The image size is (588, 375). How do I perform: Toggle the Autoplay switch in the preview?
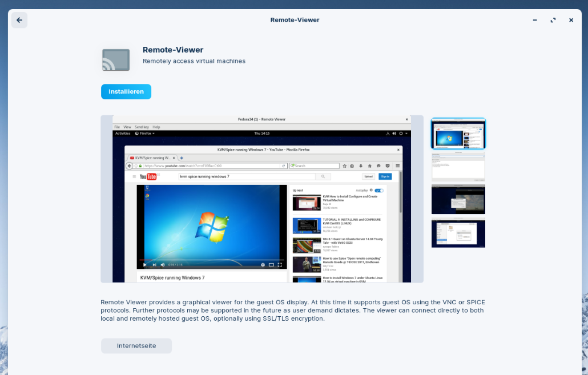379,190
